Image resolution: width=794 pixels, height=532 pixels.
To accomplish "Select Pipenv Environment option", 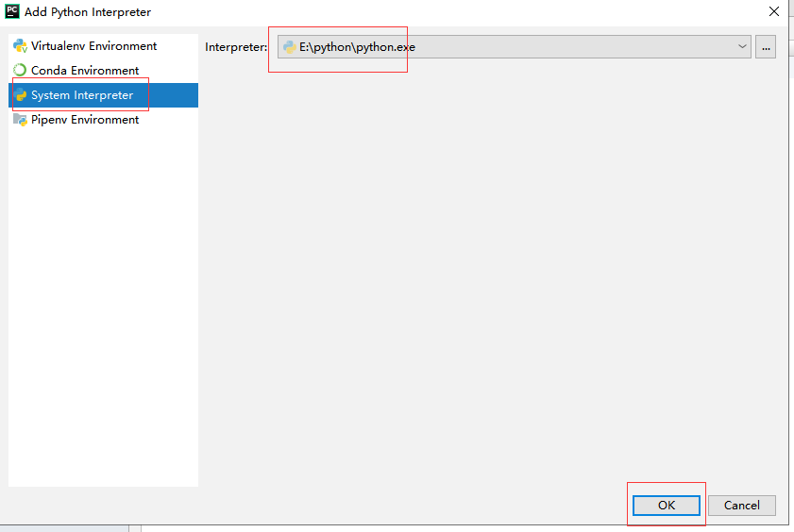I will pyautogui.click(x=103, y=120).
